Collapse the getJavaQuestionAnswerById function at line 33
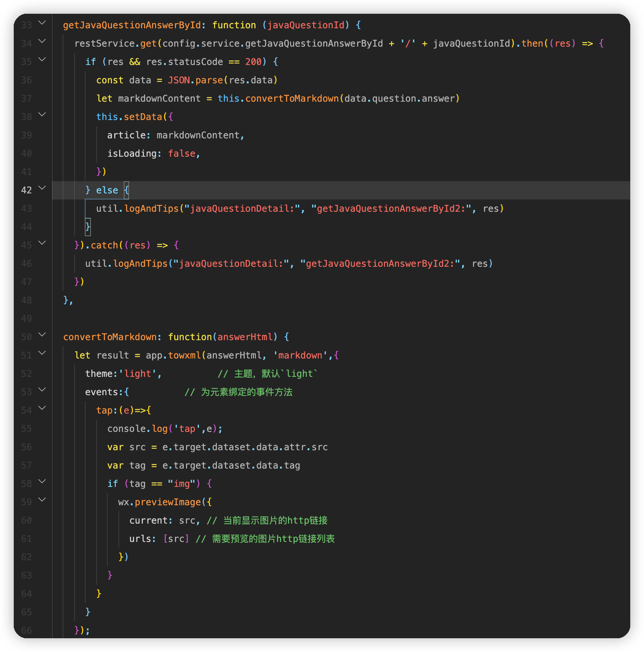 click(x=42, y=23)
